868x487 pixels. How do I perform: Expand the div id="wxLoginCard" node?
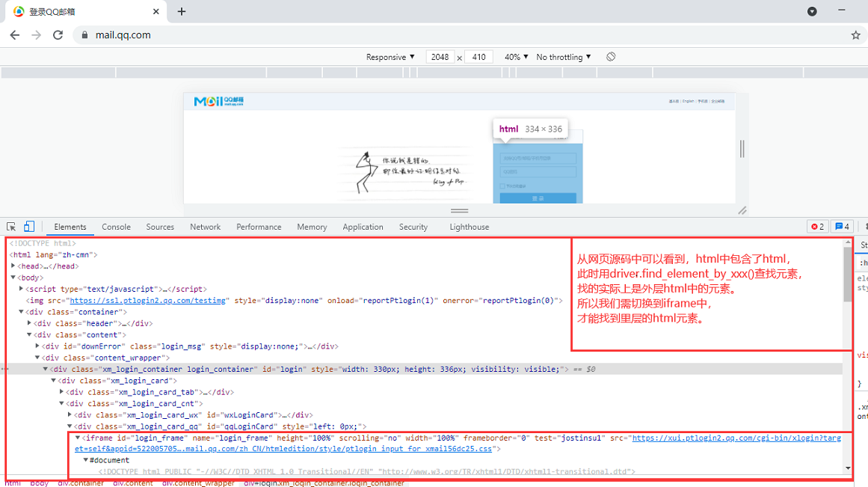[70, 414]
